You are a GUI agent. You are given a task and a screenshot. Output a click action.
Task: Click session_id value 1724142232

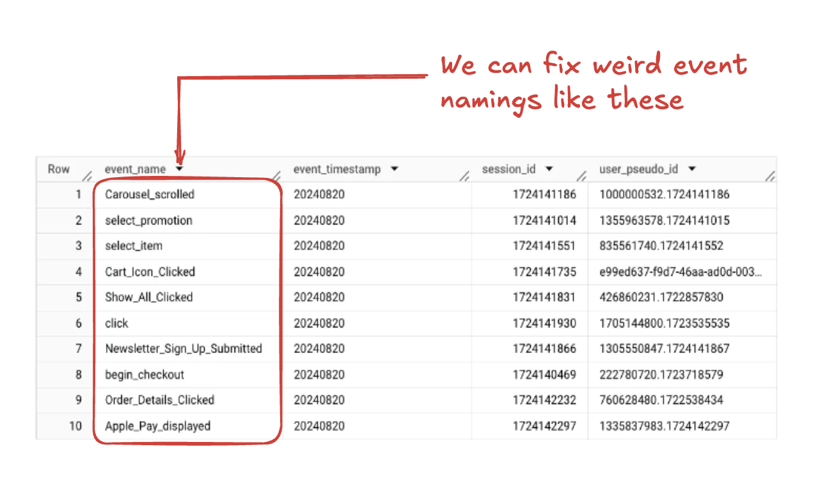pyautogui.click(x=544, y=400)
